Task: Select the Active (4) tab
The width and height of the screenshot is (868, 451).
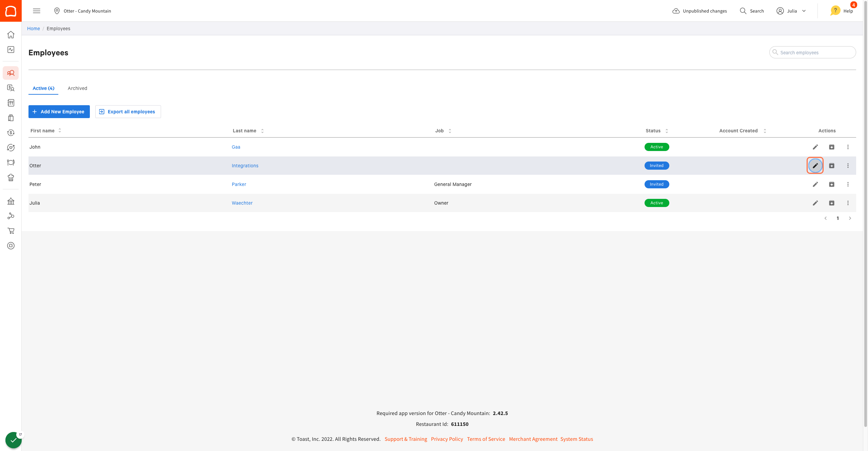Action: click(43, 88)
